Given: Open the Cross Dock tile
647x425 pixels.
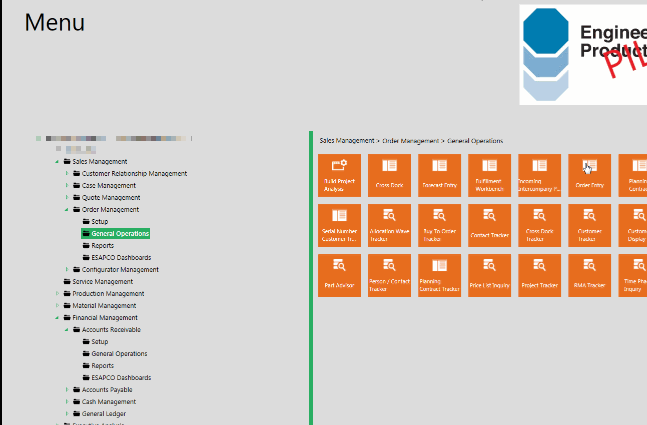Looking at the screenshot, I should coord(389,175).
